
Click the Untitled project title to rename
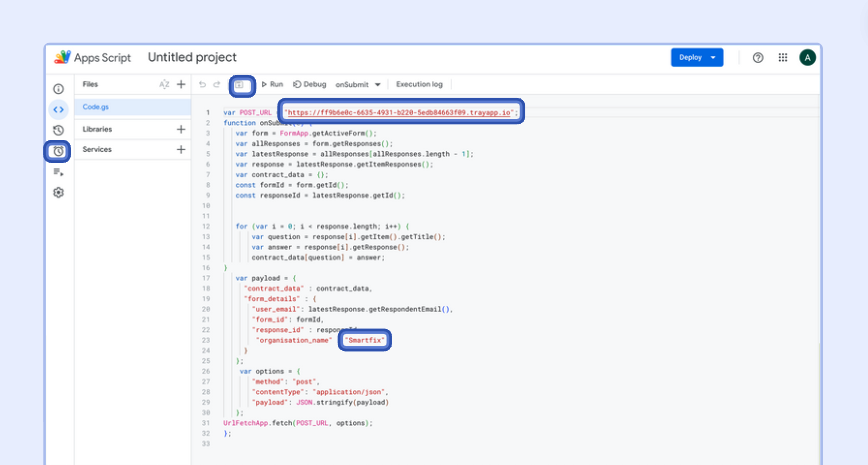tap(192, 57)
